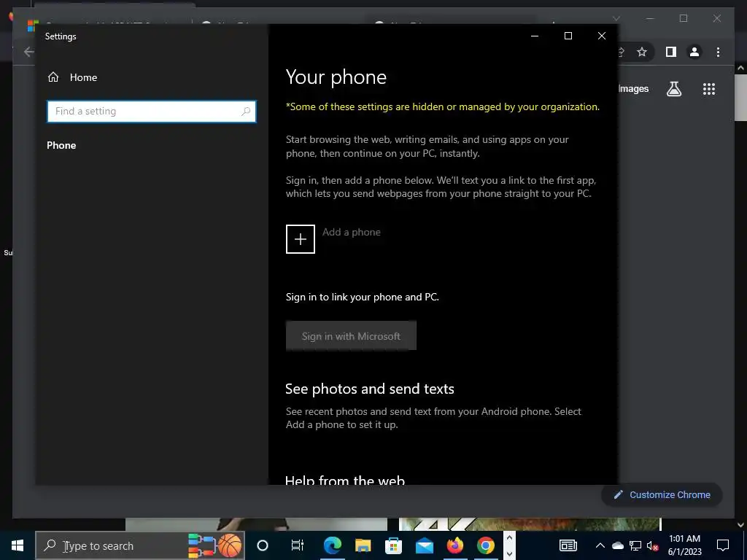Bookmark this page with Chrome star icon

(x=642, y=52)
